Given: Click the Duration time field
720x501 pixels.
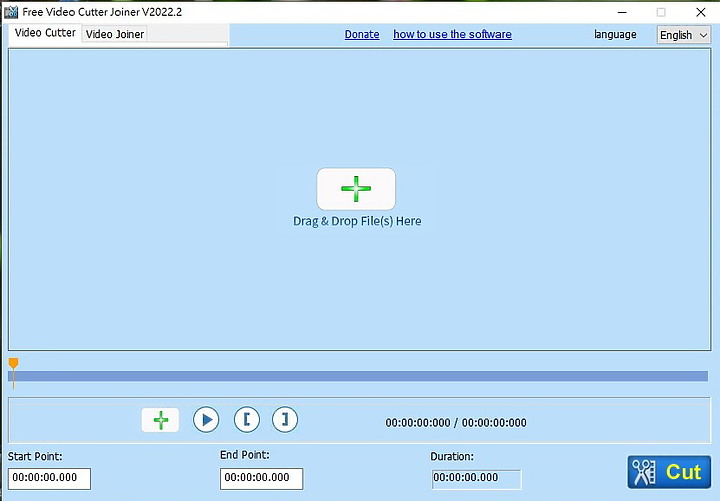Looking at the screenshot, I should (476, 479).
